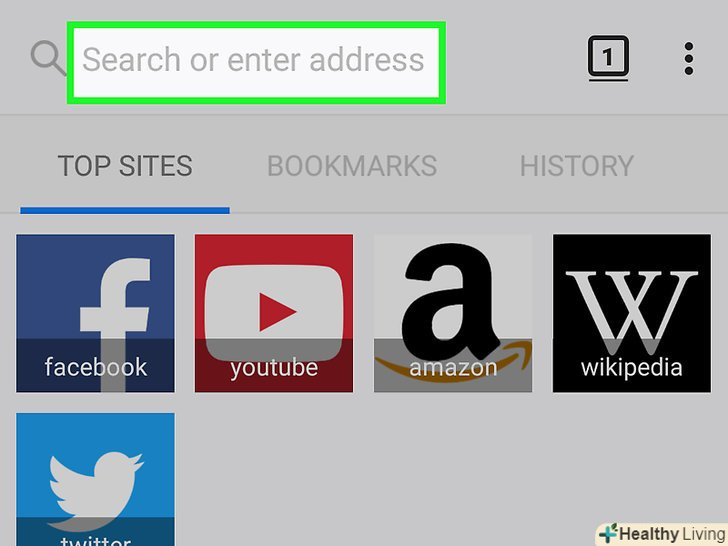Click the green cross Healthy Living icon
Viewport: 728px width, 546px height.
tap(608, 533)
